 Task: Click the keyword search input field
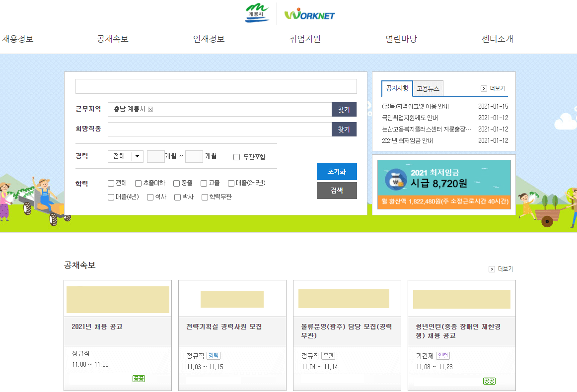tap(216, 86)
